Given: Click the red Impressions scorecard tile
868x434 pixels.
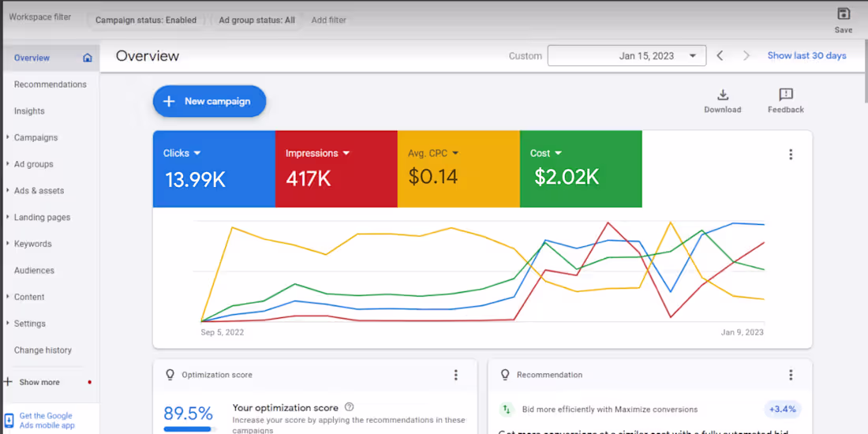Looking at the screenshot, I should point(336,169).
